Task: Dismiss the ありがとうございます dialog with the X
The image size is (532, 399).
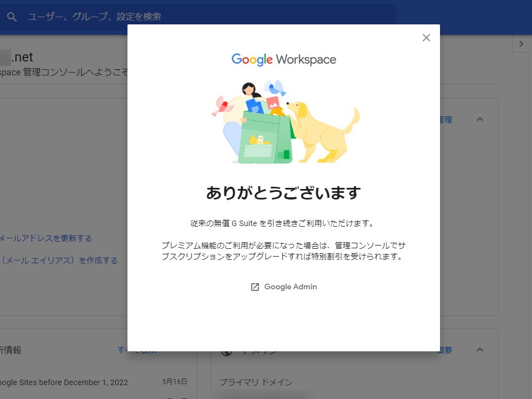Action: click(x=426, y=38)
